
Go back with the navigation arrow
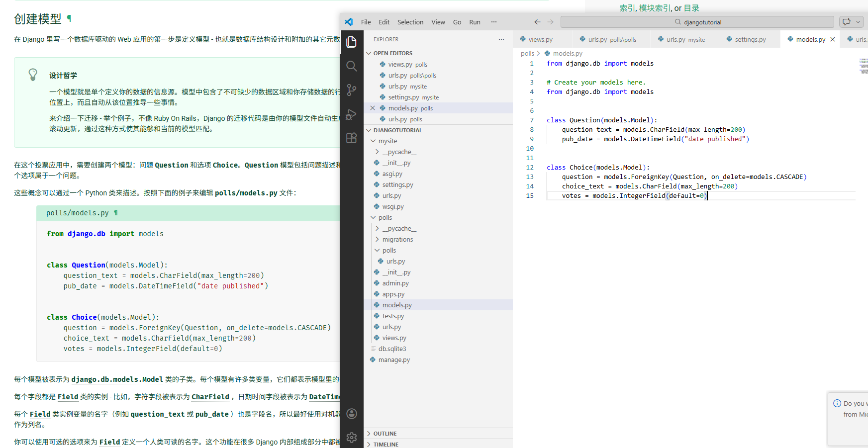tap(537, 22)
